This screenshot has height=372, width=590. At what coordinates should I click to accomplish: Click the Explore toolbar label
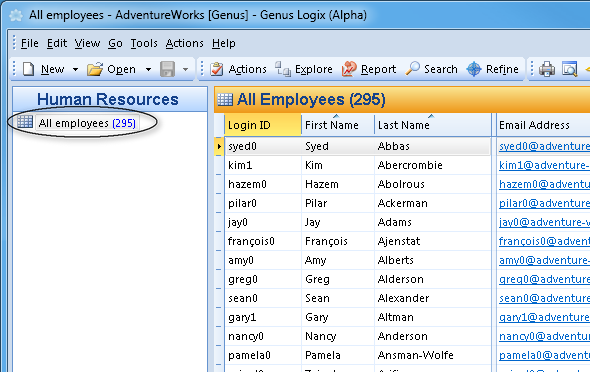click(x=314, y=69)
